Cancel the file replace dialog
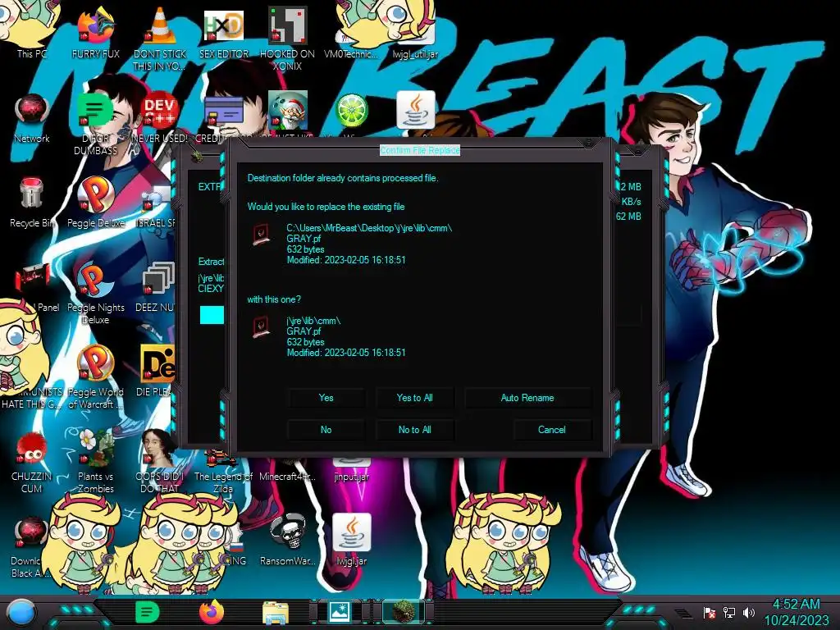 point(552,430)
